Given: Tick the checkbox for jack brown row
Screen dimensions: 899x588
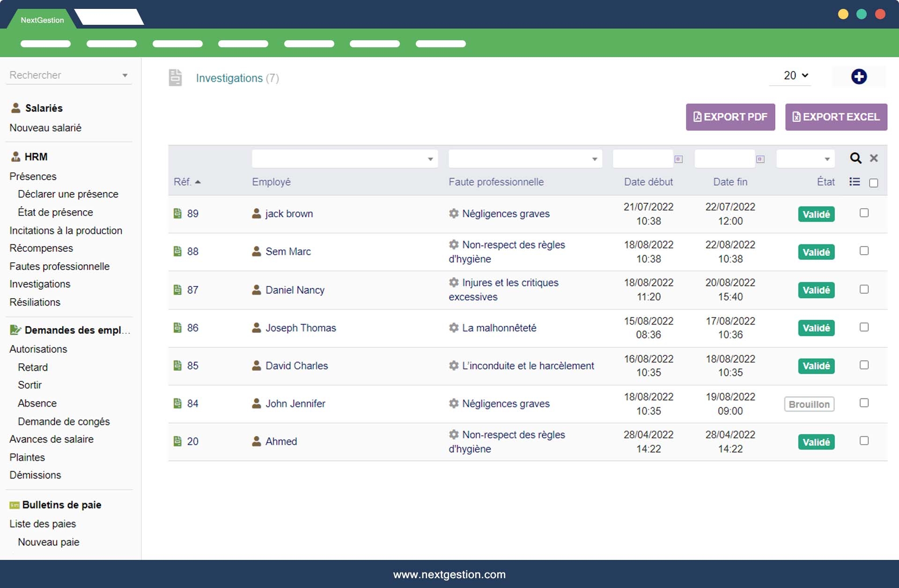Looking at the screenshot, I should point(864,213).
